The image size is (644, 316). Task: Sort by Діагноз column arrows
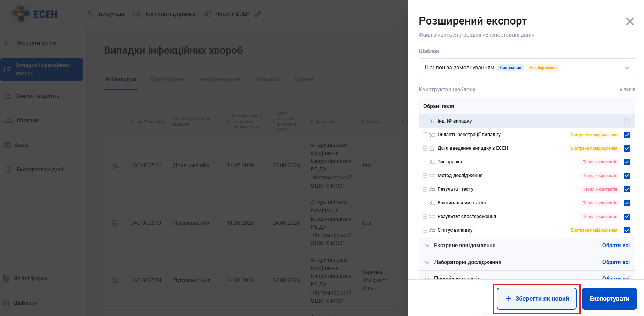pos(363,122)
